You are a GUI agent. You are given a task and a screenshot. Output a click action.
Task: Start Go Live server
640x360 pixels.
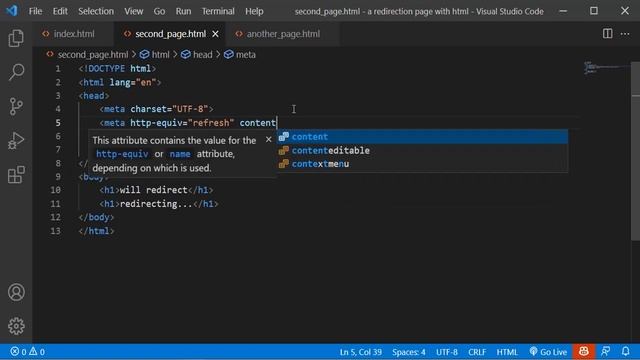pos(548,351)
